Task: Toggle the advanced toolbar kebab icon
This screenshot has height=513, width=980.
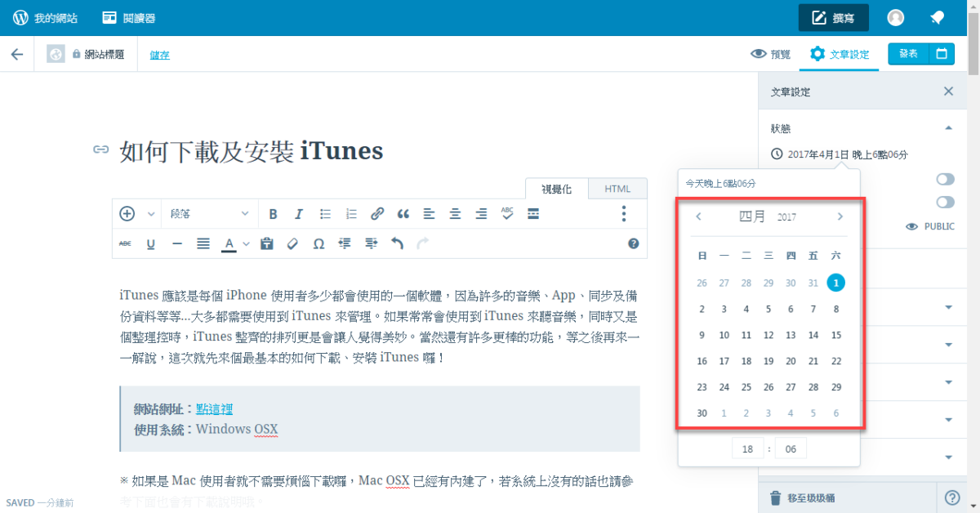Action: pos(624,214)
